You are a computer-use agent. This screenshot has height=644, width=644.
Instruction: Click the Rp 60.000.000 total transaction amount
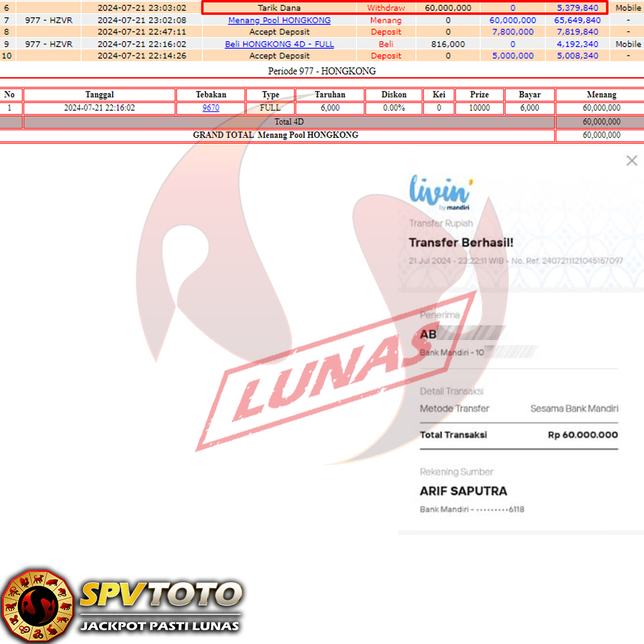pyautogui.click(x=583, y=435)
